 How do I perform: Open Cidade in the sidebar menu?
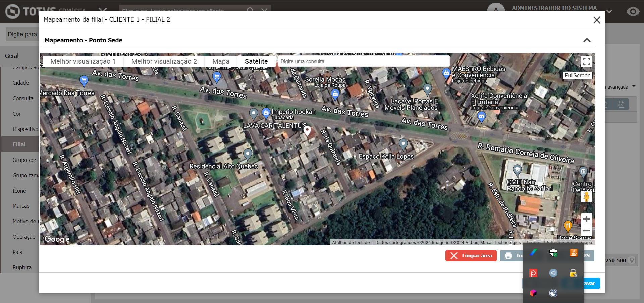pos(21,83)
